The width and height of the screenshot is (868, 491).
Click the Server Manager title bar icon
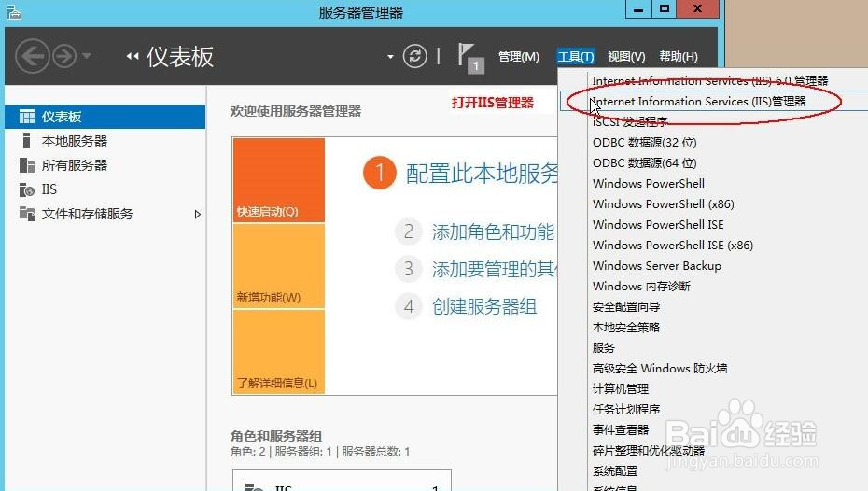click(14, 11)
